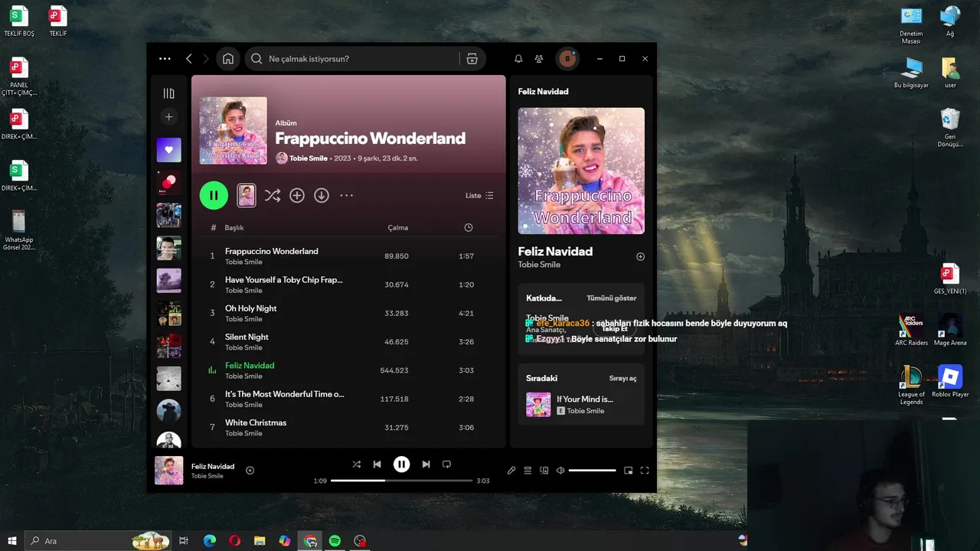Click the Başlık column header
The image size is (980, 551).
pos(234,227)
